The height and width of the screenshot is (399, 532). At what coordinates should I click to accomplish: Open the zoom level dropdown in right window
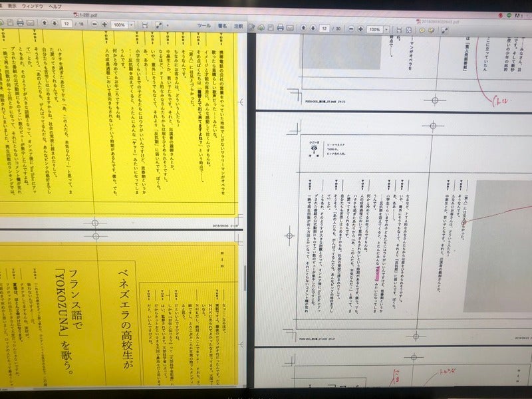[388, 30]
